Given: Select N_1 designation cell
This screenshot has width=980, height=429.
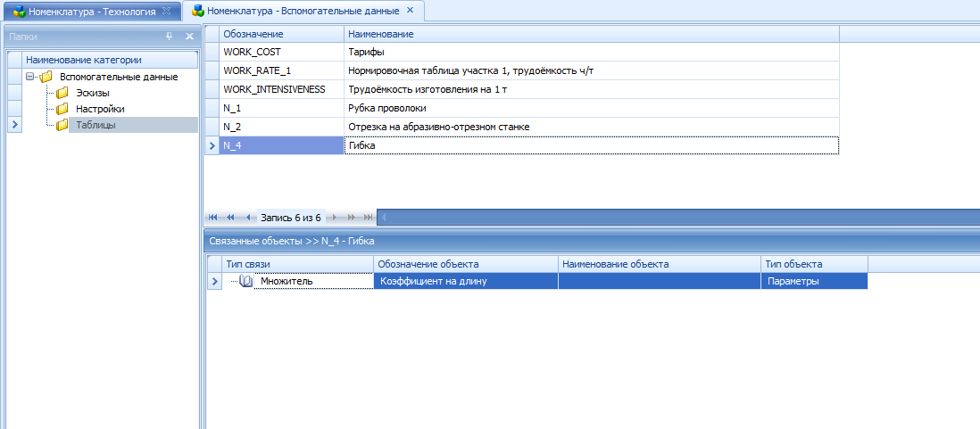Looking at the screenshot, I should [x=281, y=108].
